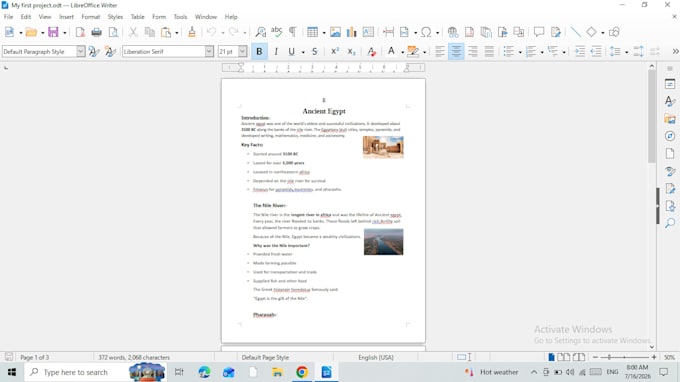The image size is (680, 382).
Task: Open sidebar Page deck icon
Action: (x=670, y=153)
